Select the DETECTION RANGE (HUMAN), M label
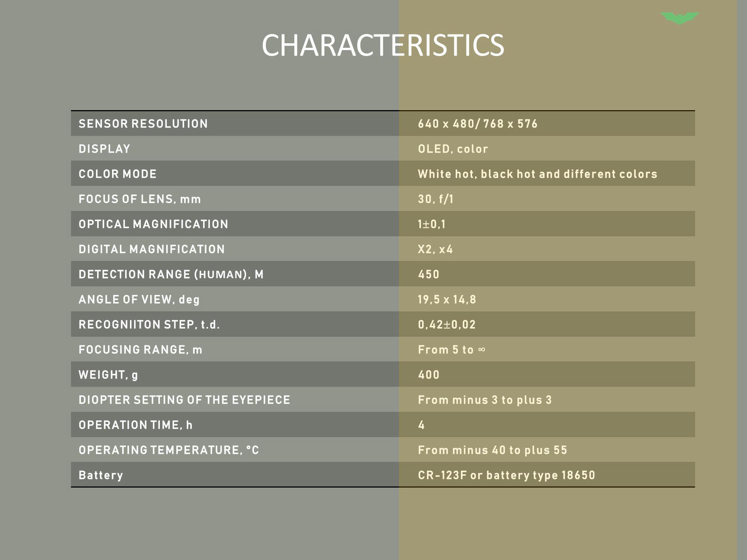The image size is (747, 560). click(x=171, y=274)
